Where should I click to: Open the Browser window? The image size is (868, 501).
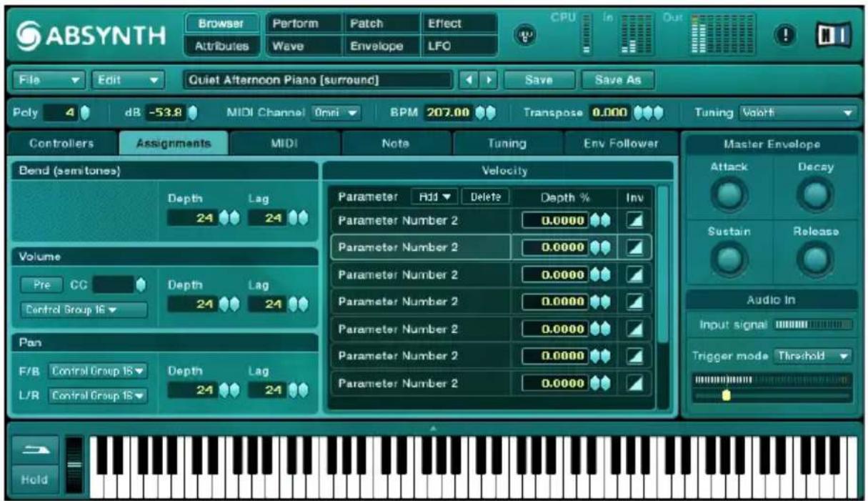pos(221,24)
